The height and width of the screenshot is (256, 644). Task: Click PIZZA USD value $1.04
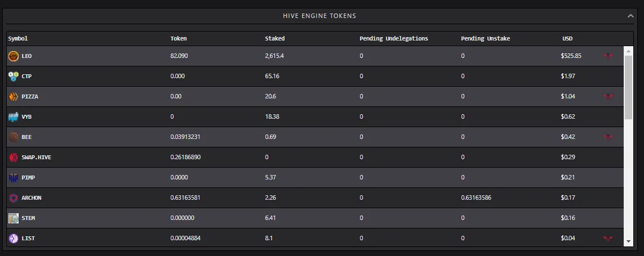568,96
